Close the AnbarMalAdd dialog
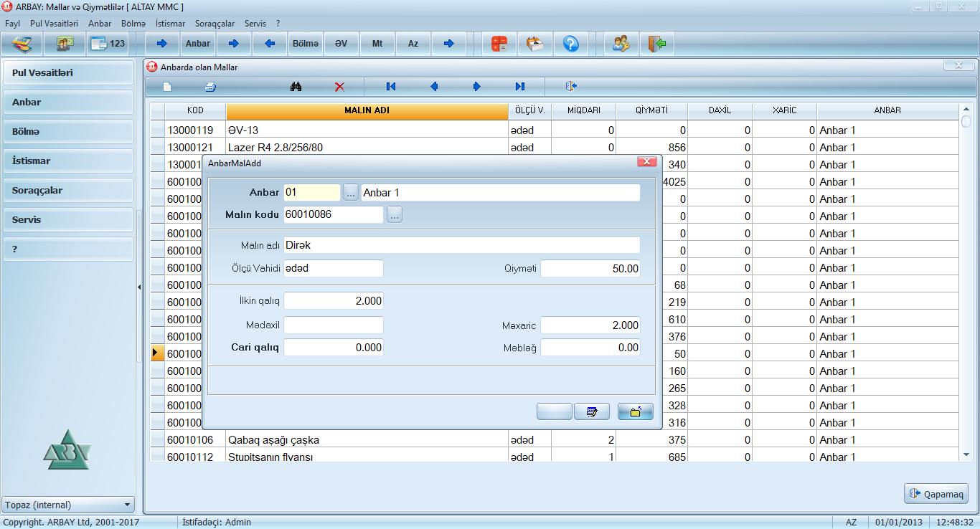Viewport: 980px width, 529px height. [x=647, y=163]
